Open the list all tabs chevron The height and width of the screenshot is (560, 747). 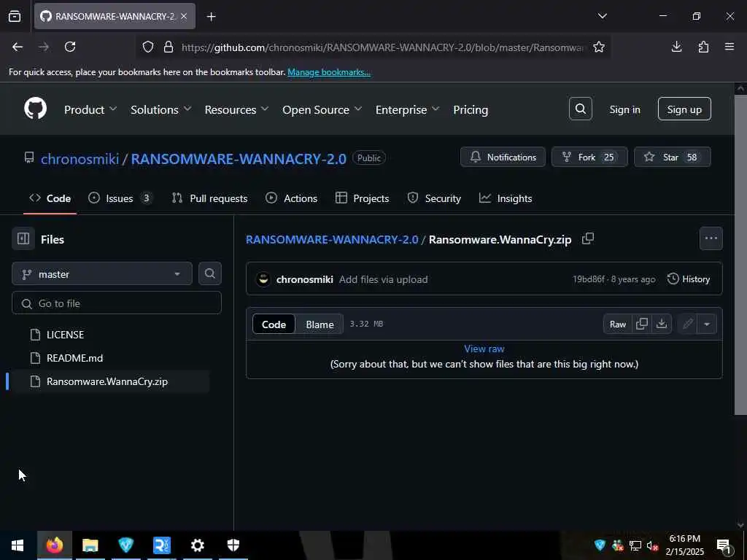pyautogui.click(x=602, y=16)
